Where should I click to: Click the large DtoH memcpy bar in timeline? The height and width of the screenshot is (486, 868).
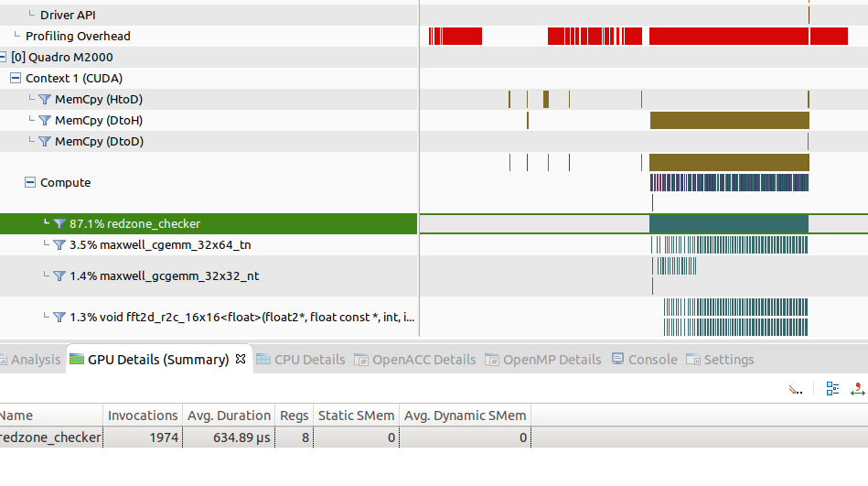(x=730, y=120)
